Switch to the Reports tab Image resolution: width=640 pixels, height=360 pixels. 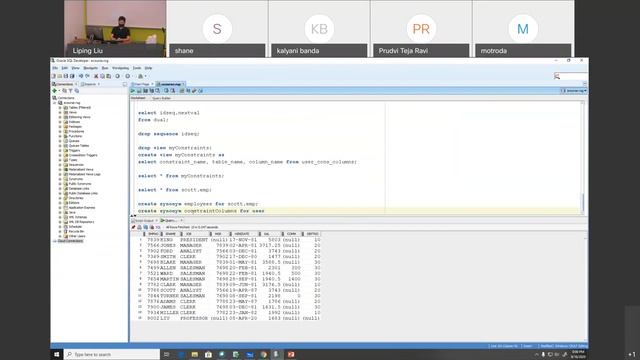click(89, 84)
